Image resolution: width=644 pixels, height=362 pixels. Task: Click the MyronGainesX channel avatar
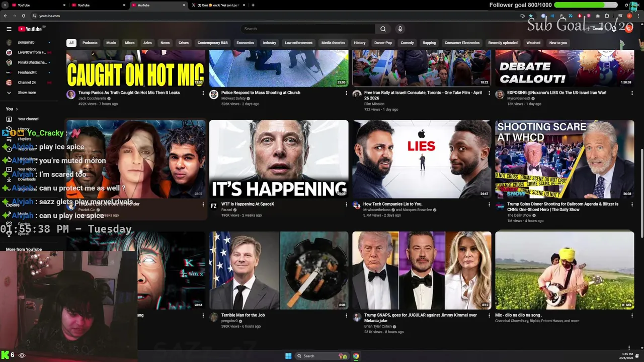500,95
